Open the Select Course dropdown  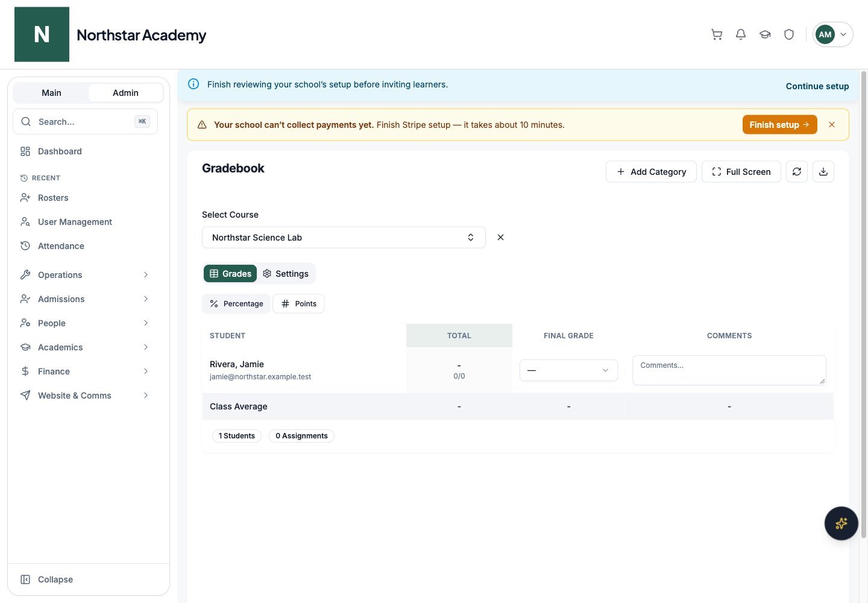(x=344, y=238)
